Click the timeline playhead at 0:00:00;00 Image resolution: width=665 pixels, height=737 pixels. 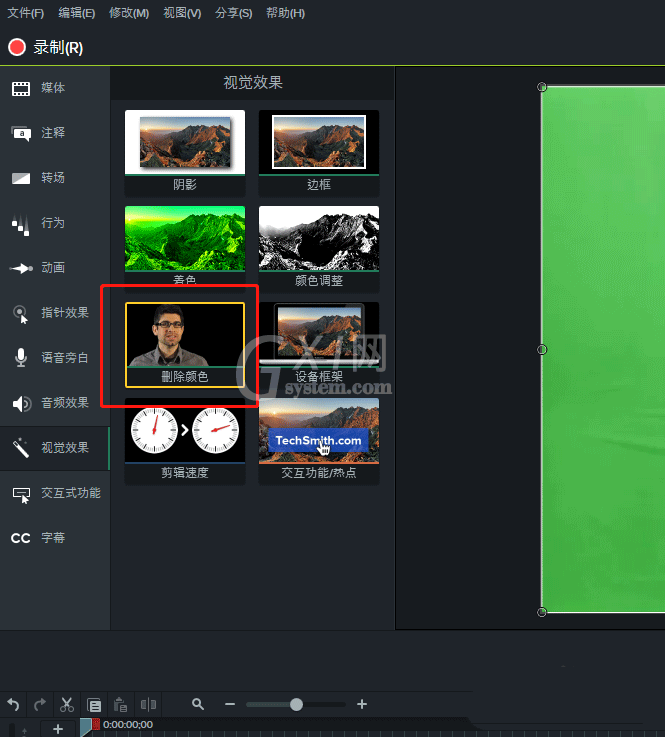89,726
